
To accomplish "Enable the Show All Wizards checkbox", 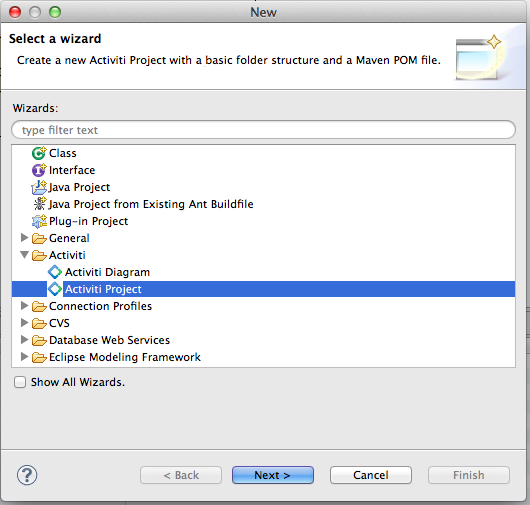I will (x=20, y=382).
